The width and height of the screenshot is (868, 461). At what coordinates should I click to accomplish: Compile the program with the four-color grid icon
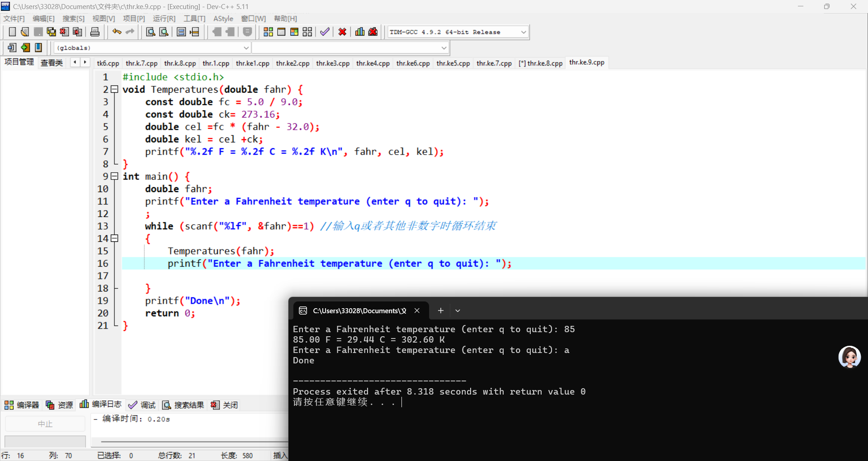[x=268, y=32]
